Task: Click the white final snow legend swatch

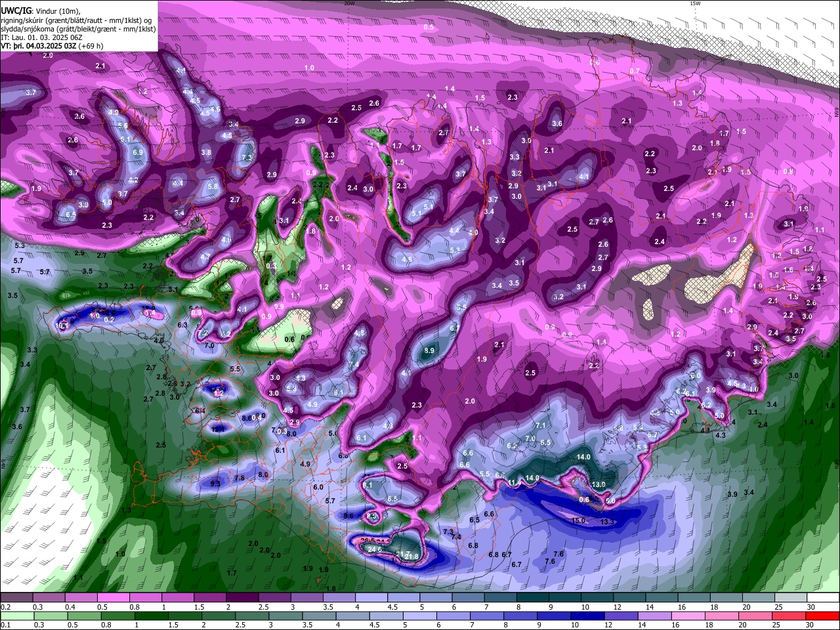Action: point(823,597)
